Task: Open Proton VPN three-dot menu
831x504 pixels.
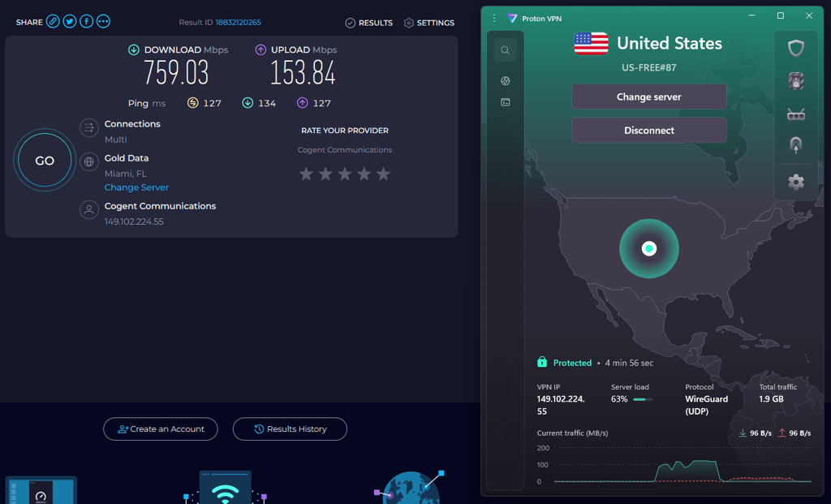Action: pyautogui.click(x=494, y=18)
